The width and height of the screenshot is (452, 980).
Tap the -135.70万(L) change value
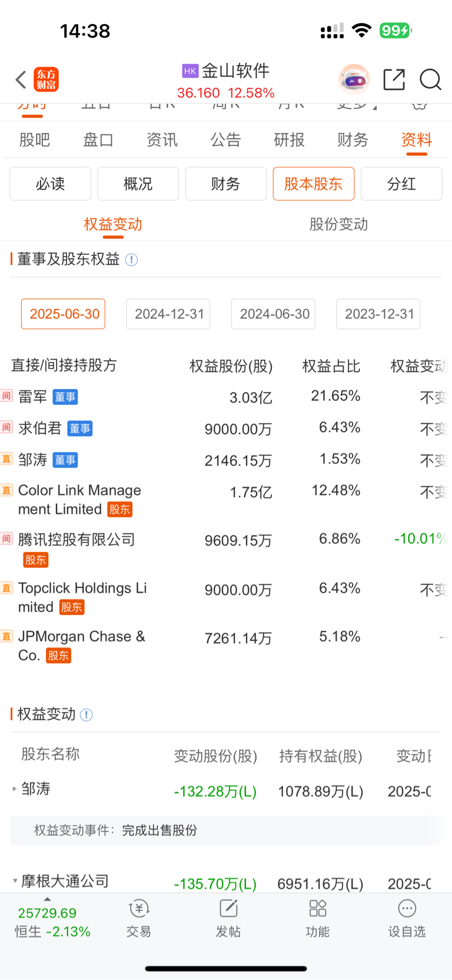click(215, 883)
